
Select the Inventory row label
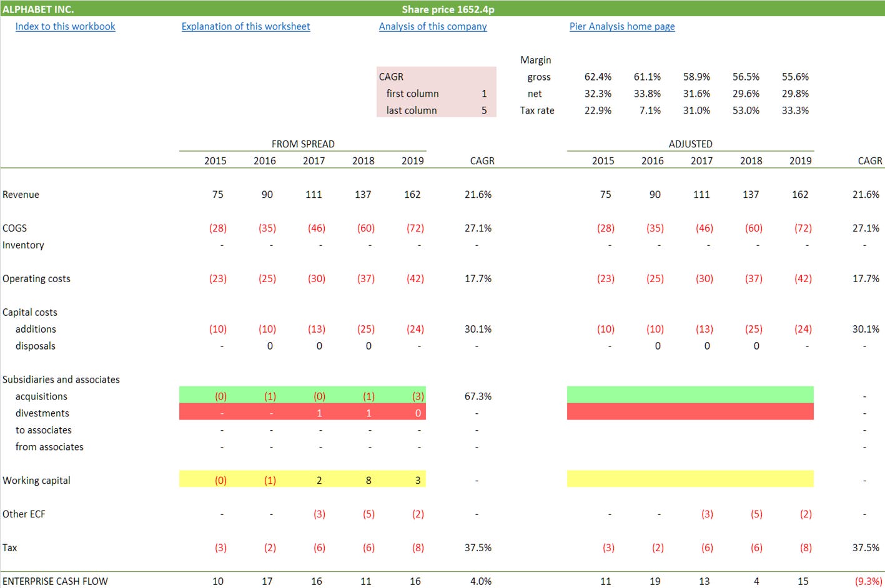point(23,245)
